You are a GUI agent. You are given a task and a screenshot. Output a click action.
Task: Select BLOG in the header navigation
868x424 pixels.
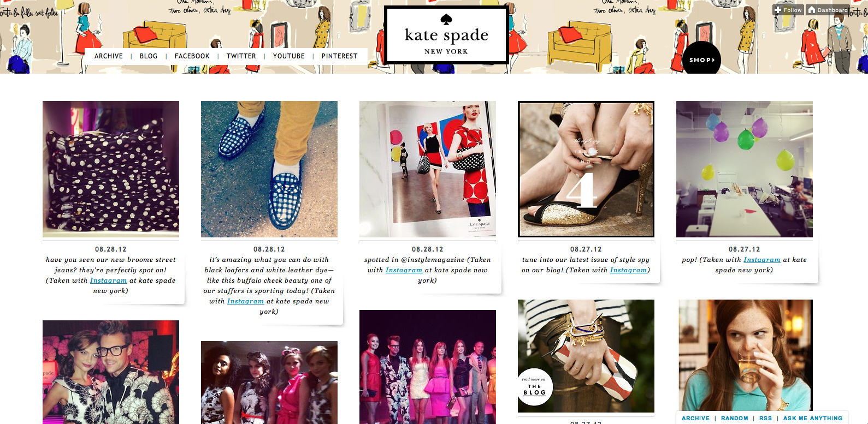click(x=149, y=56)
